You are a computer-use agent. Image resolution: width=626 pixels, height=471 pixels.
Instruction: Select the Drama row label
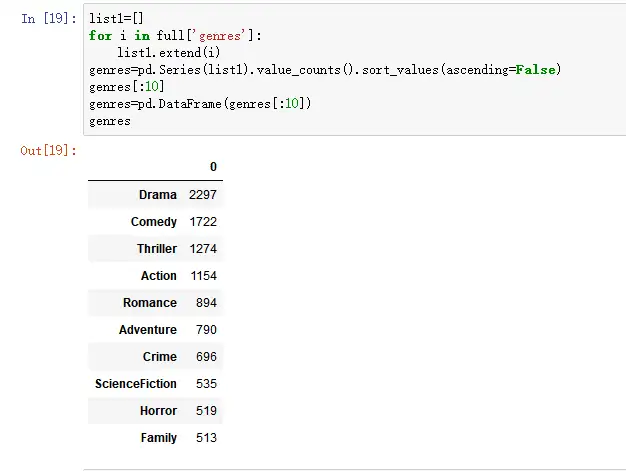coord(158,194)
